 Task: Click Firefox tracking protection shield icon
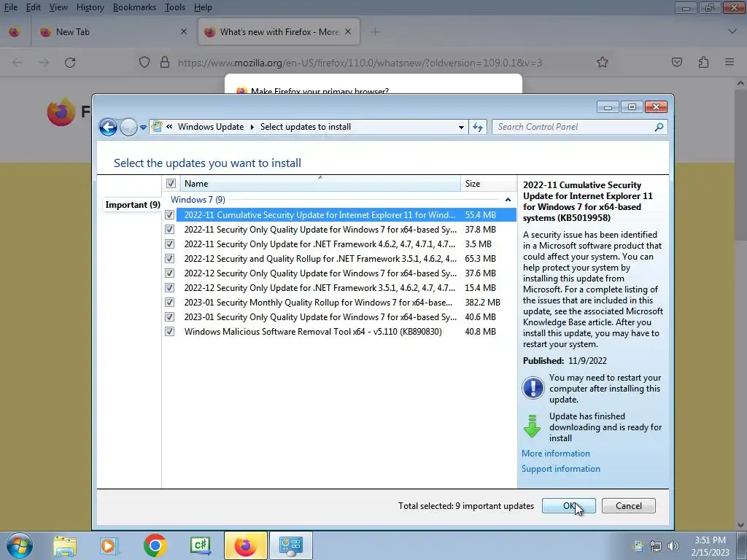coord(144,63)
